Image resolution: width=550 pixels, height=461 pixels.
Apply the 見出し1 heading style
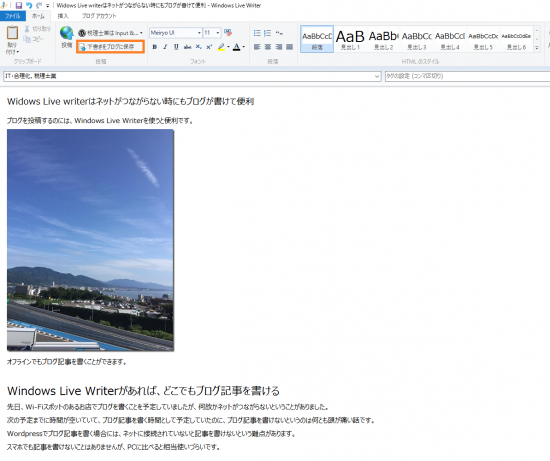coord(350,39)
